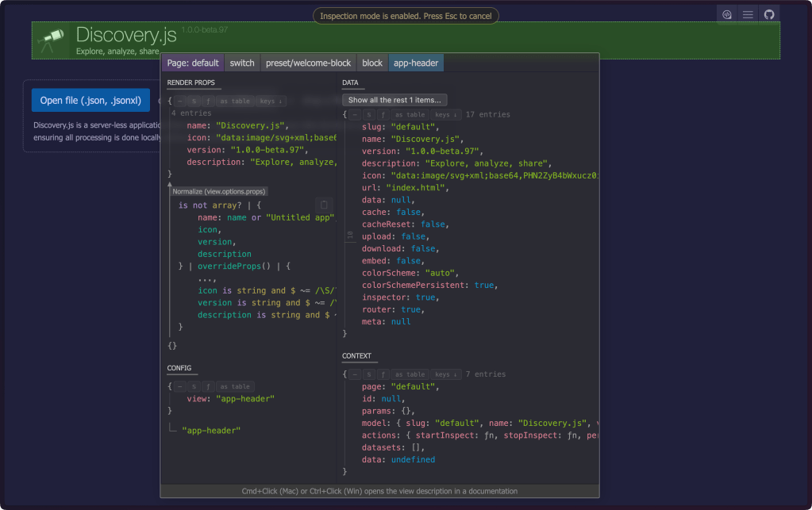This screenshot has height=510, width=812.
Task: Show Config data with the 'as table' button
Action: coord(235,386)
